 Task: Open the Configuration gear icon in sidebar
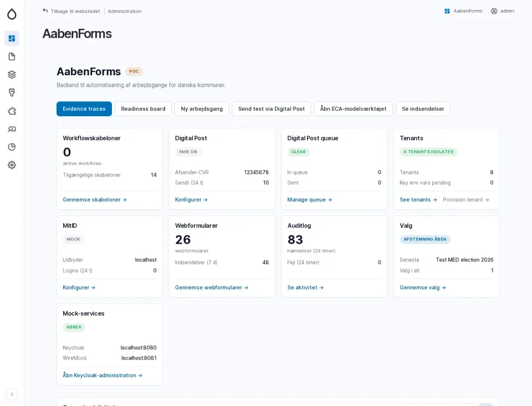coord(12,165)
